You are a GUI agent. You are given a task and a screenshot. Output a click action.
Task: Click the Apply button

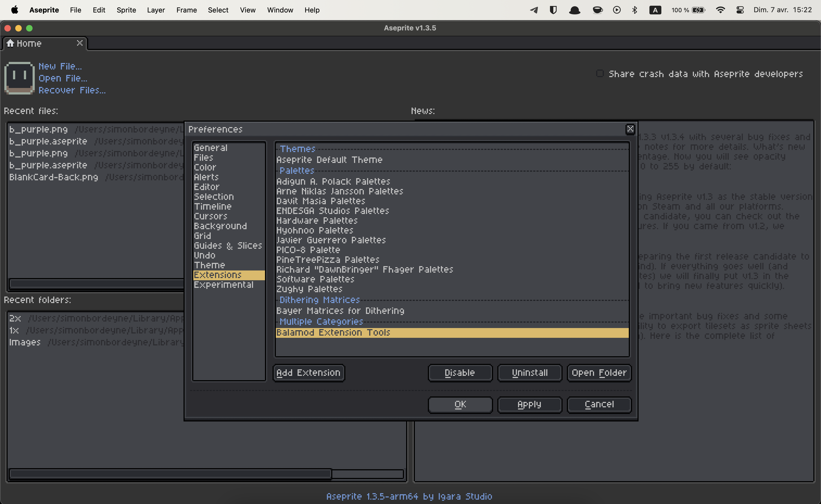tap(529, 405)
